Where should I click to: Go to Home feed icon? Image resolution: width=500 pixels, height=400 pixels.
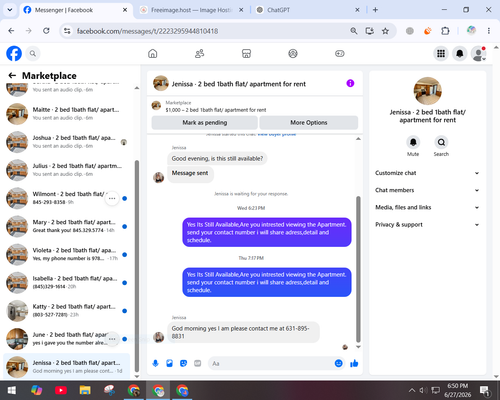153,53
